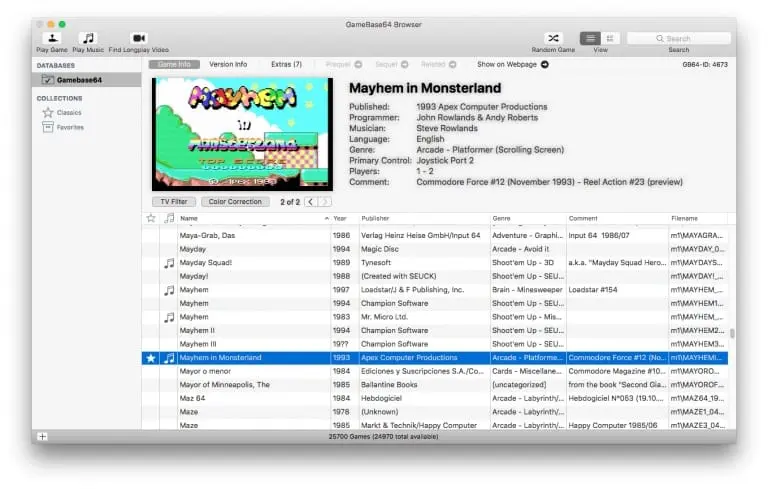768x489 pixels.
Task: Click the Play Music note icon
Action: click(x=88, y=38)
